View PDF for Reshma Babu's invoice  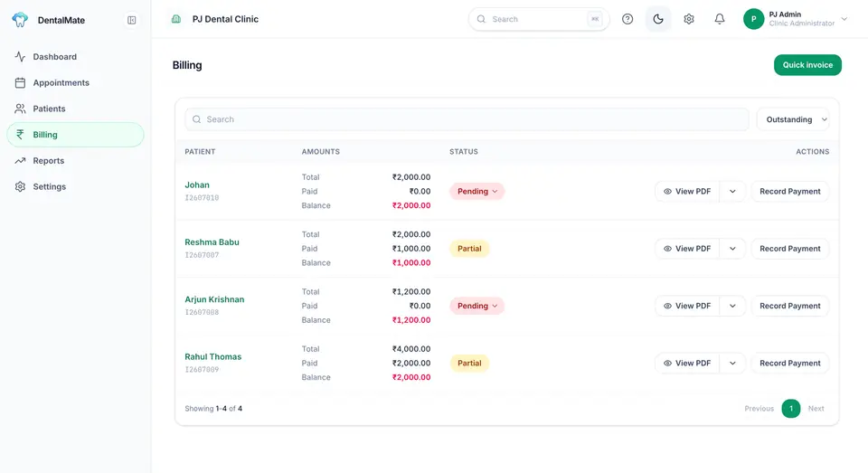(687, 249)
